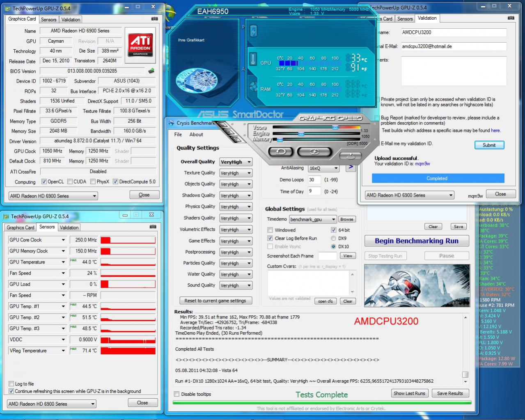Click SmartDoctor download-arrow button at bottom right
Image resolution: width=525 pixels, height=420 pixels.
coord(350,156)
